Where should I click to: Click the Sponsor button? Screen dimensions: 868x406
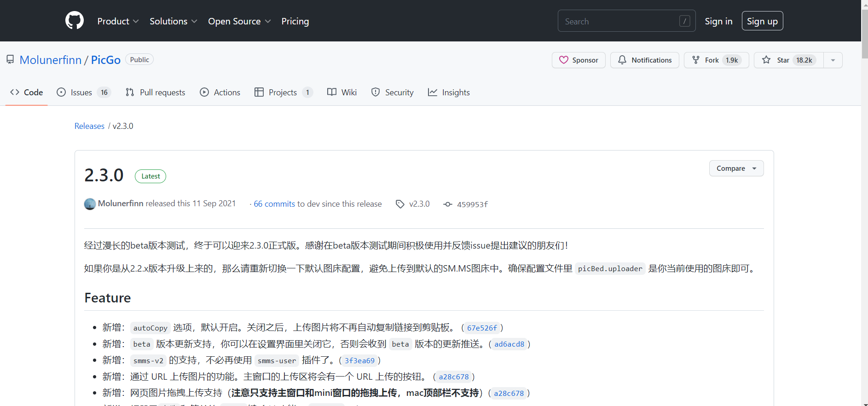(x=579, y=60)
